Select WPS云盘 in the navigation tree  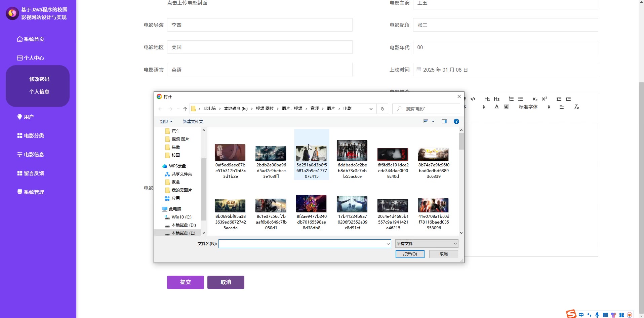coord(177,166)
